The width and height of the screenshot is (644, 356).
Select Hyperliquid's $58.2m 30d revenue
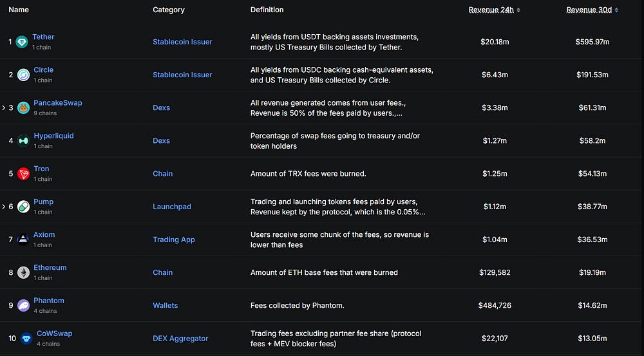coord(592,140)
